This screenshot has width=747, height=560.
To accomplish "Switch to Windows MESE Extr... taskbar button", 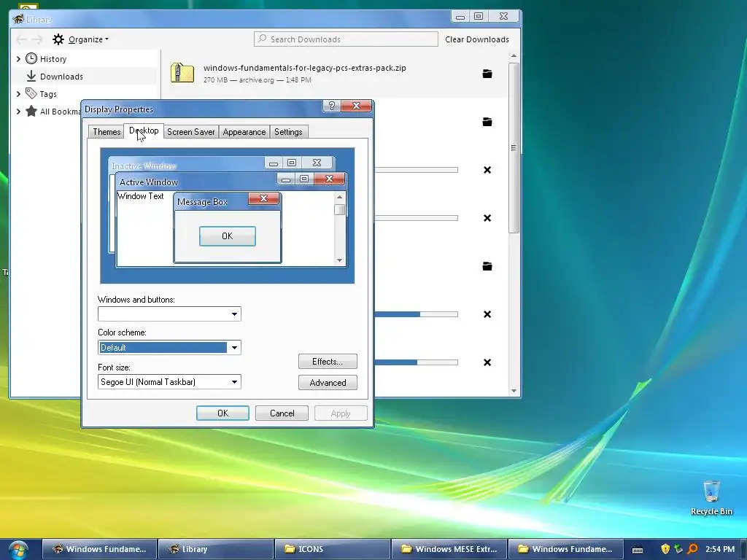I will (x=449, y=549).
